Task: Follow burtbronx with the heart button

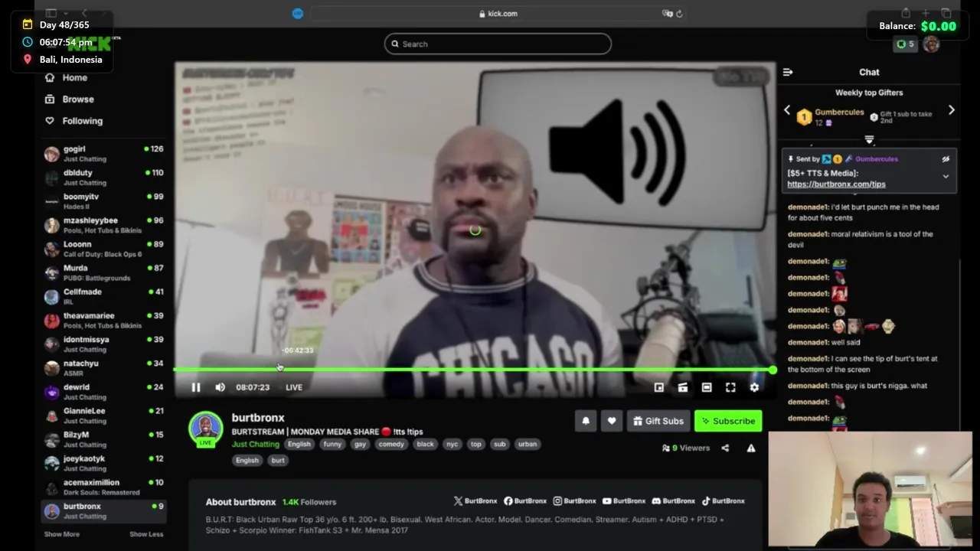Action: point(612,421)
